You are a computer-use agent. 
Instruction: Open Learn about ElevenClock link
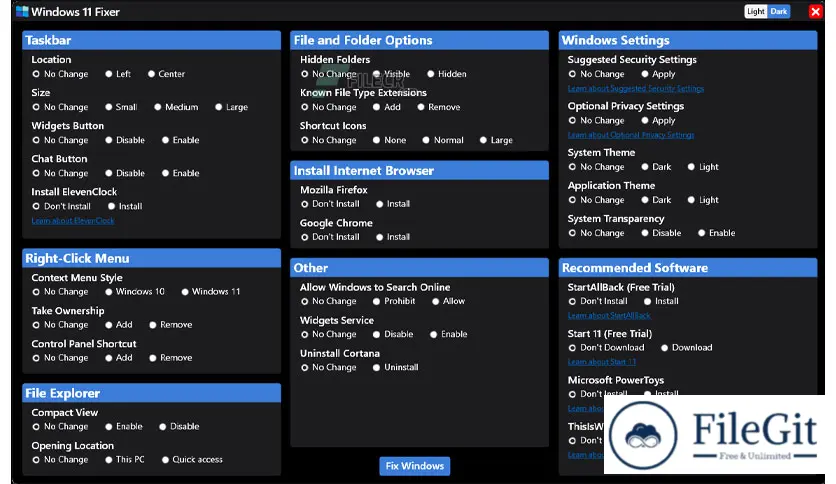(x=73, y=221)
